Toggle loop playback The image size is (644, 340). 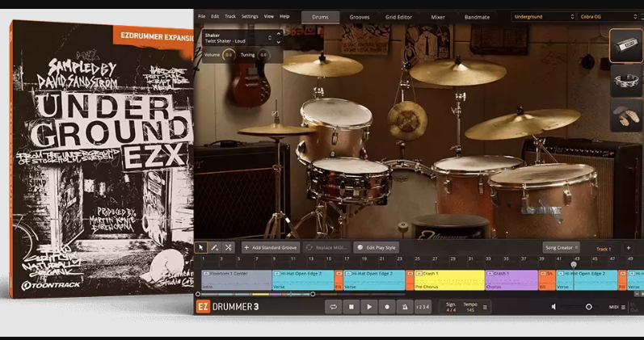[333, 307]
